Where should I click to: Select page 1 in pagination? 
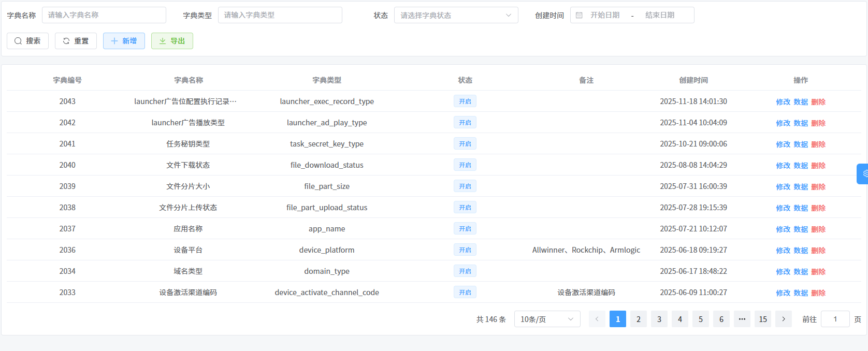point(618,319)
